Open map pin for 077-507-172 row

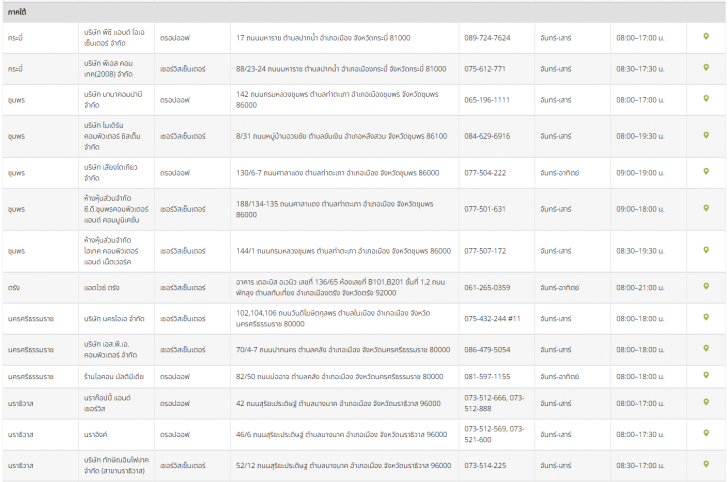click(x=706, y=250)
